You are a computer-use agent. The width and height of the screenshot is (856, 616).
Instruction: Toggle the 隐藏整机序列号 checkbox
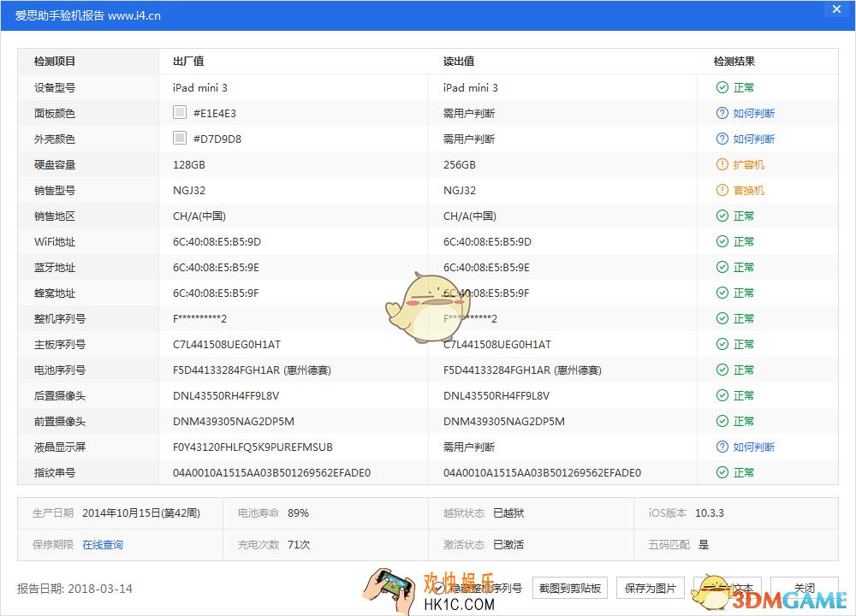pos(439,588)
